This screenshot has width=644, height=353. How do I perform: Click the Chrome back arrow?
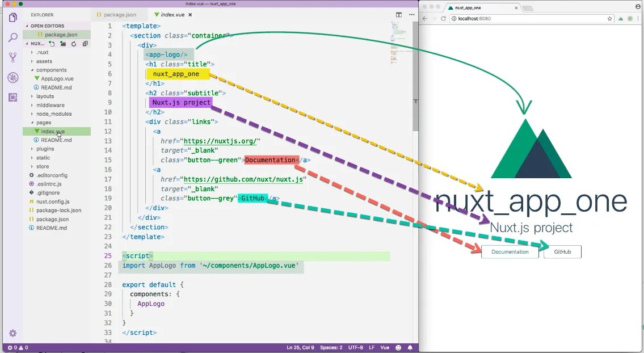click(424, 19)
